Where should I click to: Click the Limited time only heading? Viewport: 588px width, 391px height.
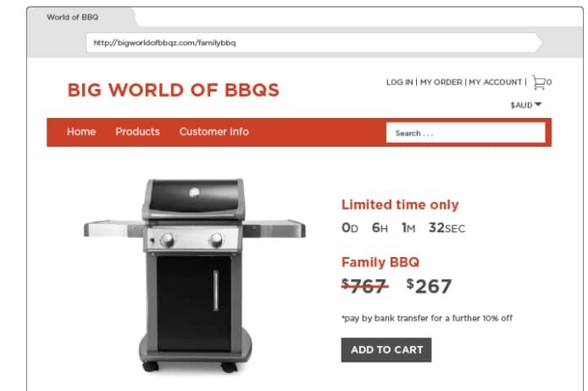400,205
